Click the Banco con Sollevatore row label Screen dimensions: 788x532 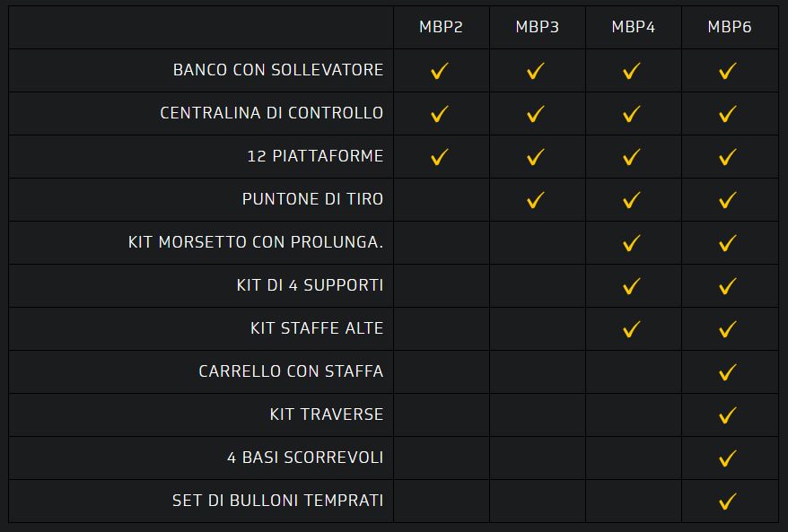click(278, 70)
